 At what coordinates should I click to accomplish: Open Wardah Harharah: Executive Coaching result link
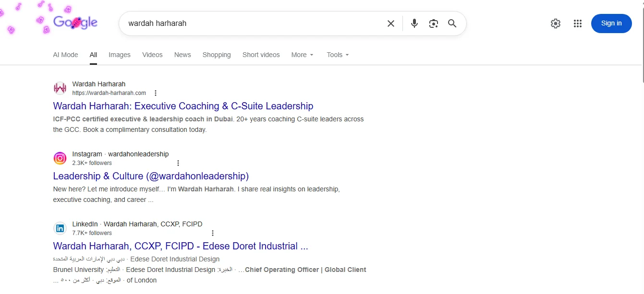[183, 106]
